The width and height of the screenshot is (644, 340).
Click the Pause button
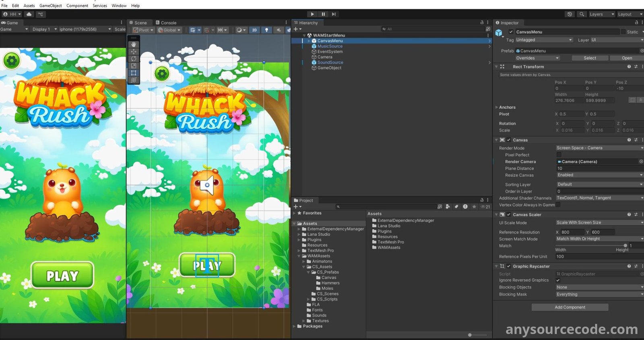point(323,14)
